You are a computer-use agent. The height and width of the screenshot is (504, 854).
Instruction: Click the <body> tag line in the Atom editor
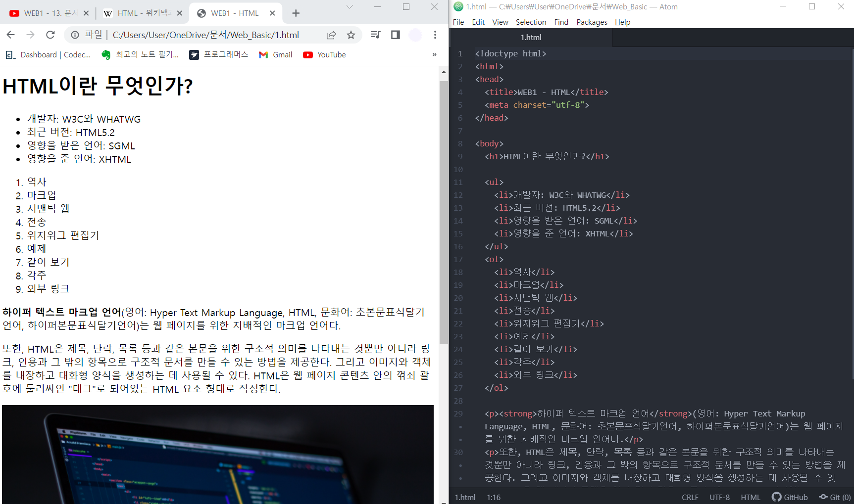[x=489, y=143]
